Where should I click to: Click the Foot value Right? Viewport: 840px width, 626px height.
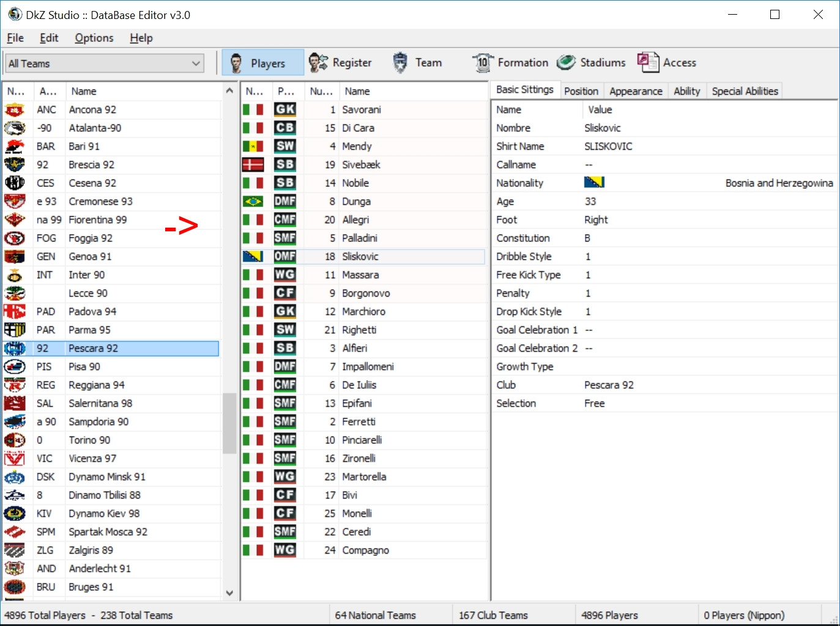(596, 220)
